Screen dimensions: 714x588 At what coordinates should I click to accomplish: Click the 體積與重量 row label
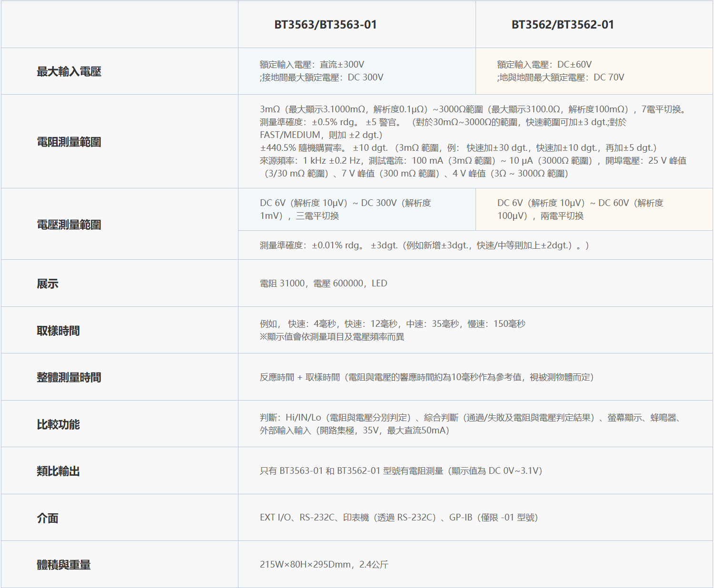tap(64, 565)
